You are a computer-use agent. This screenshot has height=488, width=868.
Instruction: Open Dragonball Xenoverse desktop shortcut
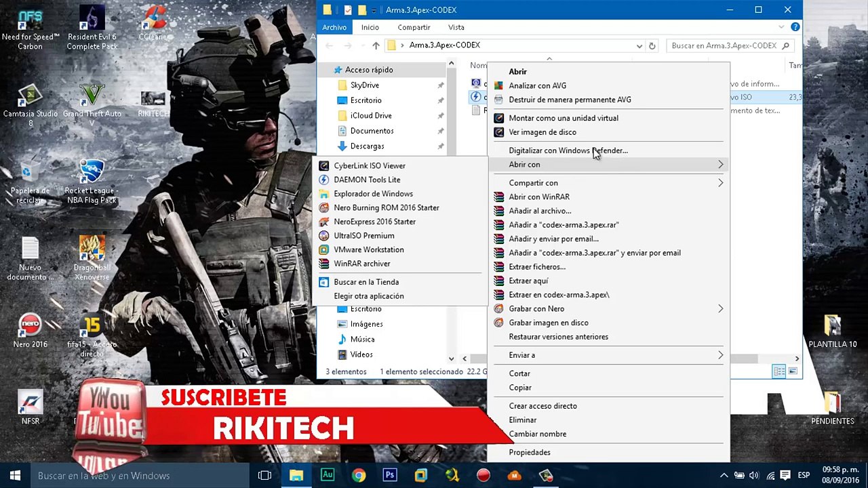coord(92,259)
